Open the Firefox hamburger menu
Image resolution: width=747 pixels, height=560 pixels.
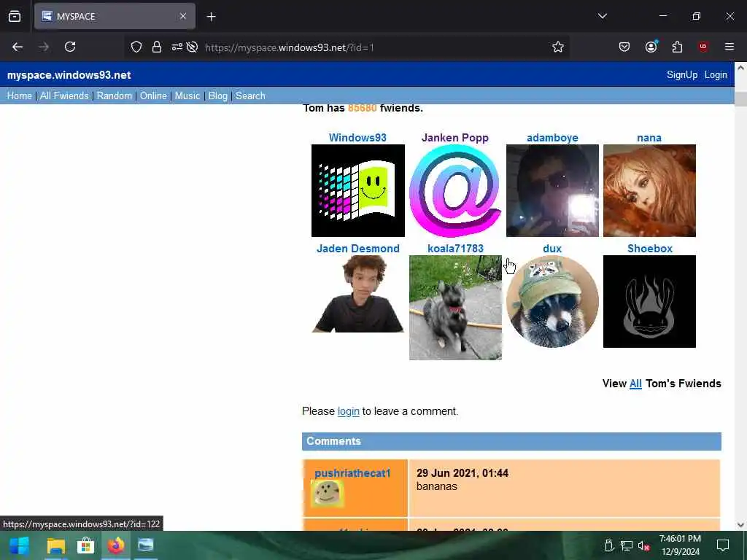pos(729,47)
